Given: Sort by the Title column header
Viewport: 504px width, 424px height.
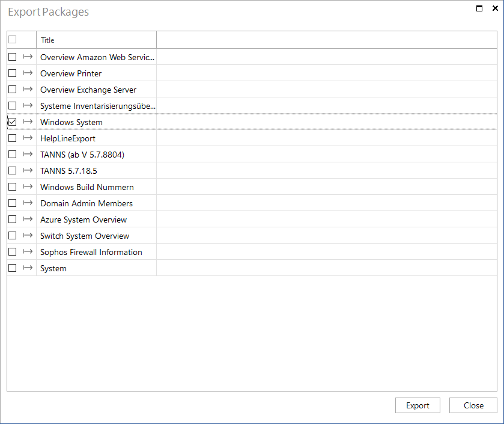Looking at the screenshot, I should pos(97,40).
